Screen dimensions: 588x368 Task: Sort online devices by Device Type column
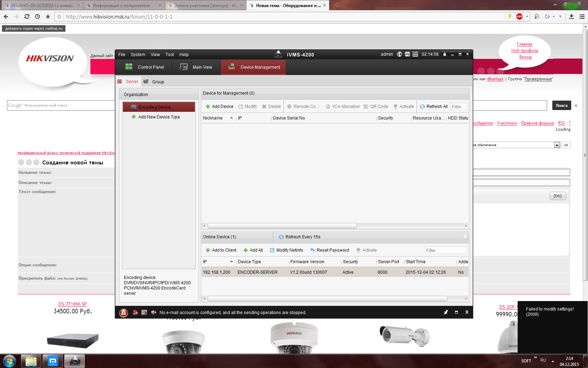(x=262, y=262)
